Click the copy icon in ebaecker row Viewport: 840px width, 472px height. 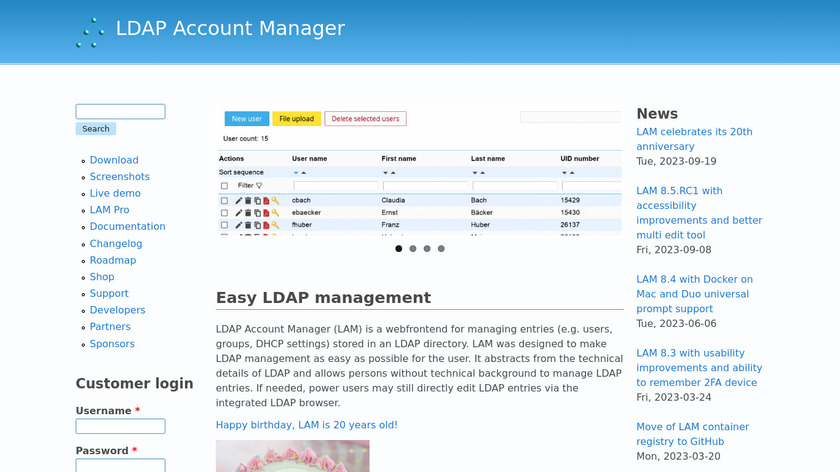click(257, 213)
